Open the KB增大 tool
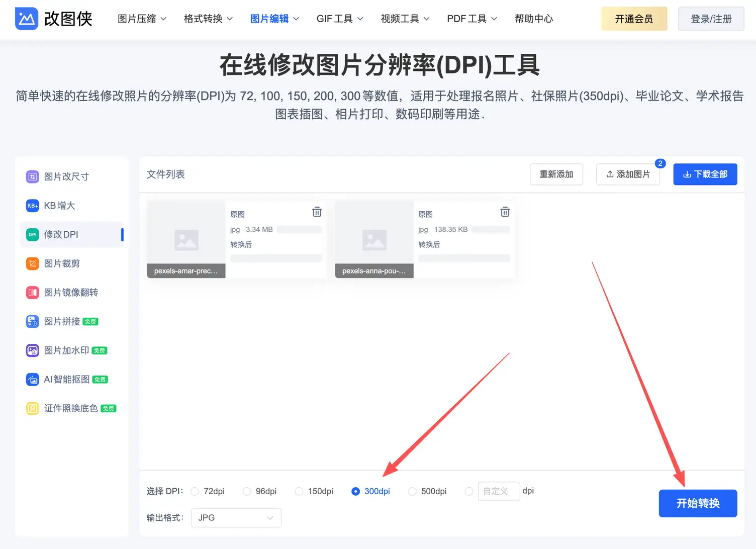Screen dimensions: 756x549 [61, 206]
